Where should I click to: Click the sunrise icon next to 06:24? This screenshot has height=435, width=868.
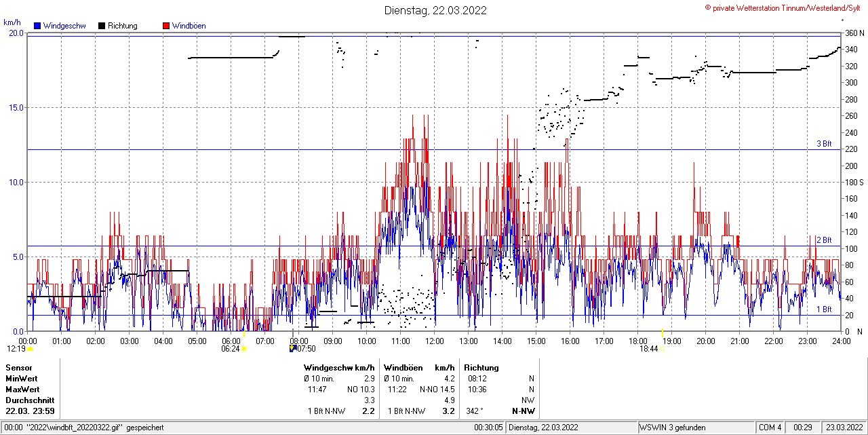coord(244,349)
